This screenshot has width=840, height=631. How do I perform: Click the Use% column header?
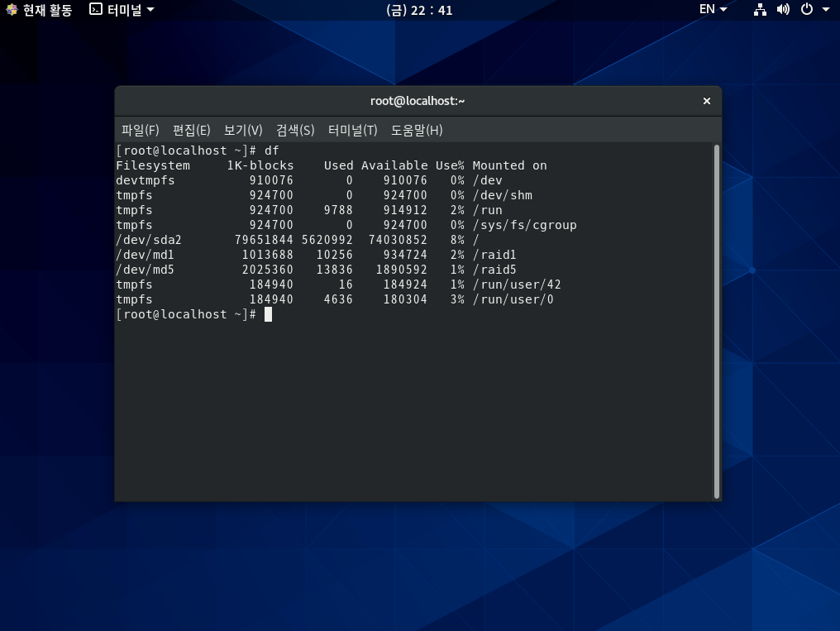click(x=450, y=165)
